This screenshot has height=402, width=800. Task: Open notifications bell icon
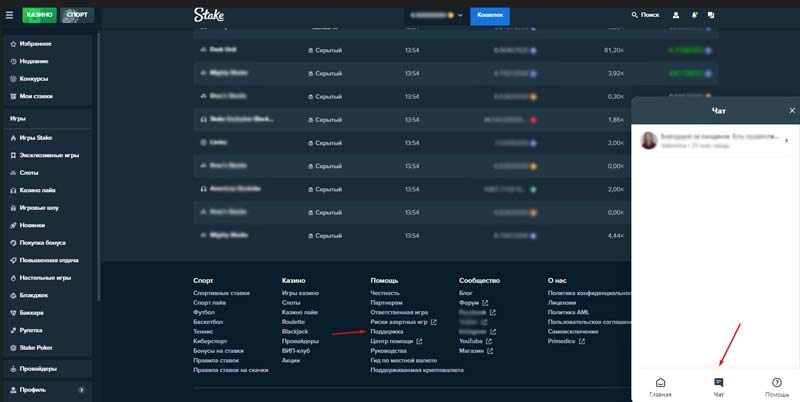click(693, 15)
